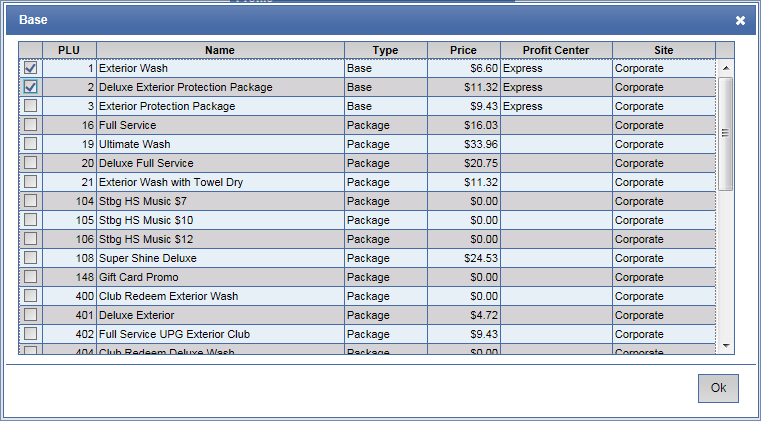
Task: Click the Exterior Wash with Towel Dry row
Action: [x=171, y=182]
